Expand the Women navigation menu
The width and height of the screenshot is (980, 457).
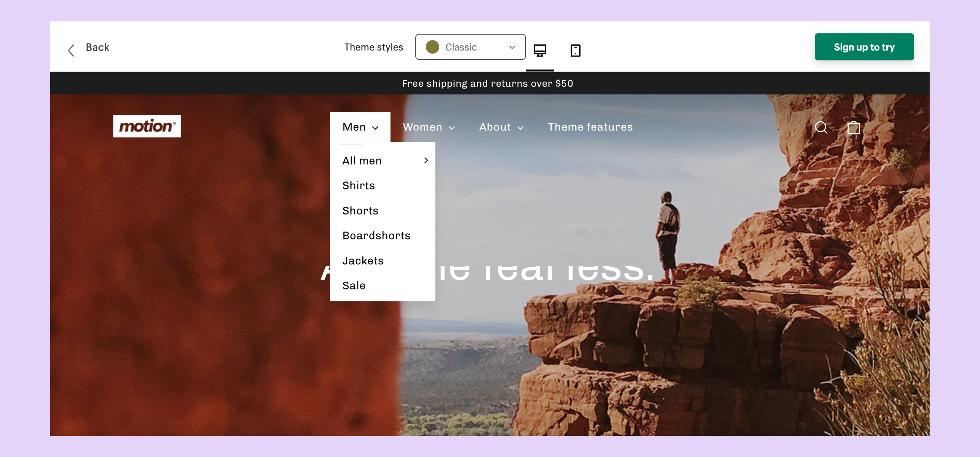pos(428,127)
